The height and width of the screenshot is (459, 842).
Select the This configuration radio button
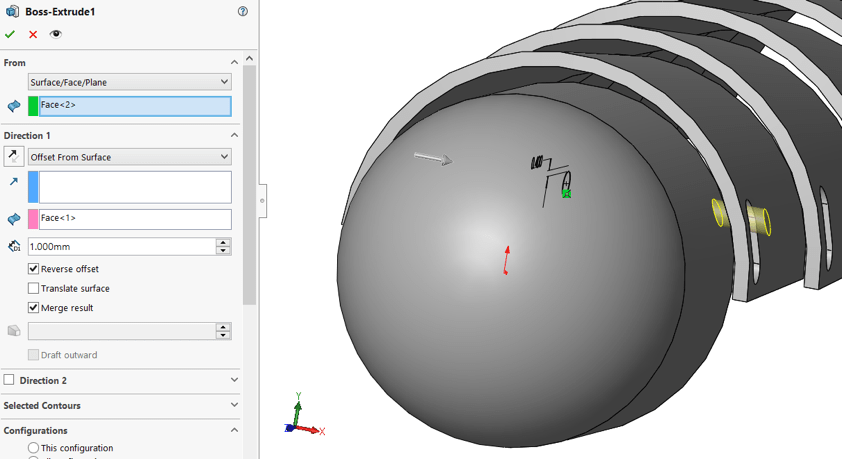[x=34, y=448]
